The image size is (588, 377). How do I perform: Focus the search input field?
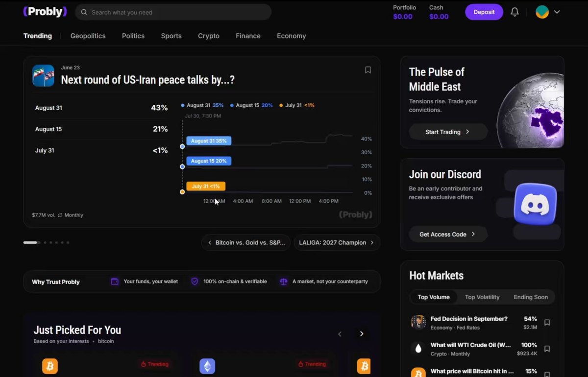[173, 12]
